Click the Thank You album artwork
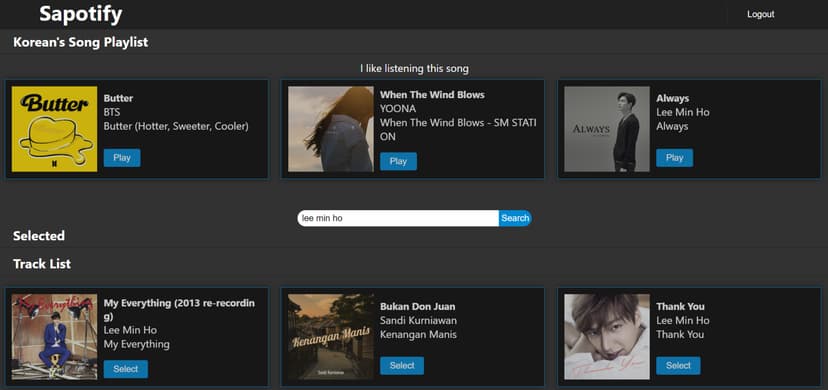This screenshot has height=390, width=828. coord(607,337)
